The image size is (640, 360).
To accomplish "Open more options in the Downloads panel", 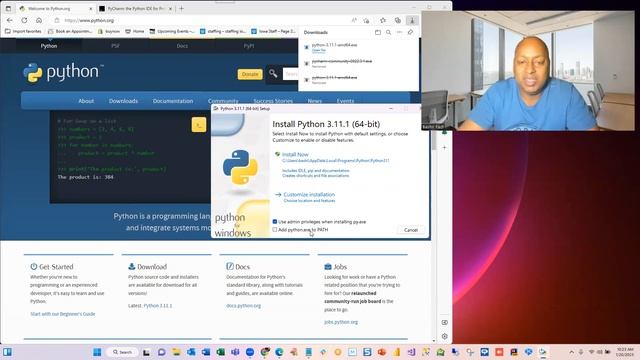I will pos(400,32).
